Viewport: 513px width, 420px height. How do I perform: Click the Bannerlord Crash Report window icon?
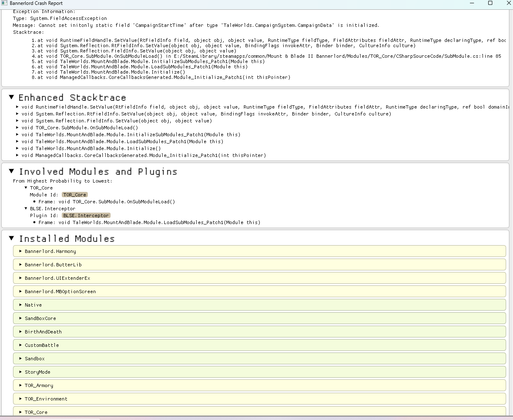tap(4, 3)
